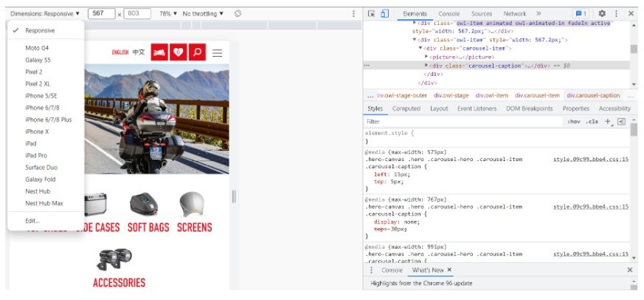Select iPhone X from device list

pos(36,132)
